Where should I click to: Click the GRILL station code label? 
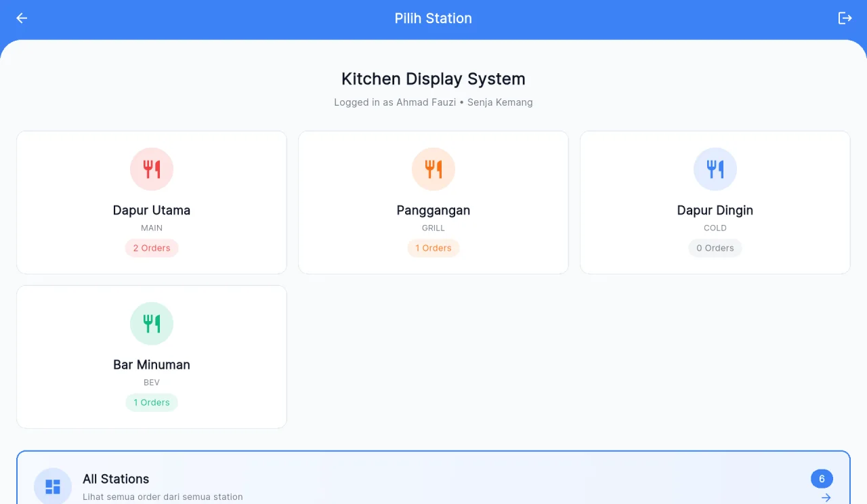[433, 228]
